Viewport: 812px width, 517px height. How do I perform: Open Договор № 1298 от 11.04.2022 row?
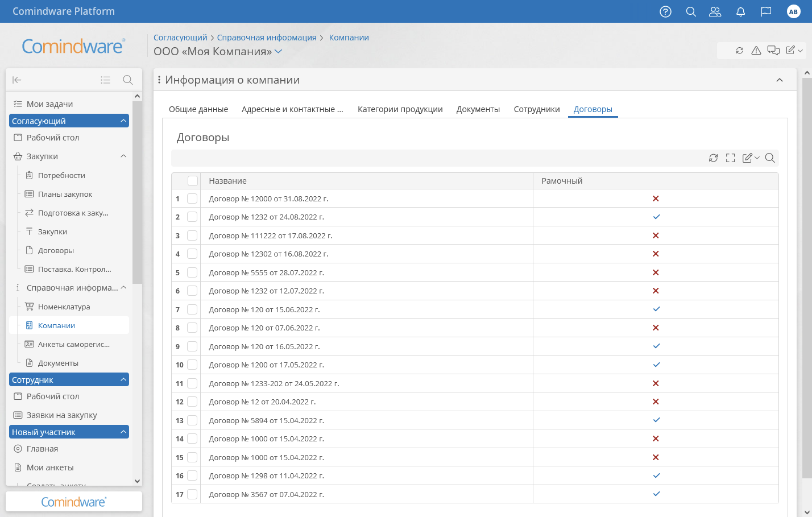tap(266, 475)
